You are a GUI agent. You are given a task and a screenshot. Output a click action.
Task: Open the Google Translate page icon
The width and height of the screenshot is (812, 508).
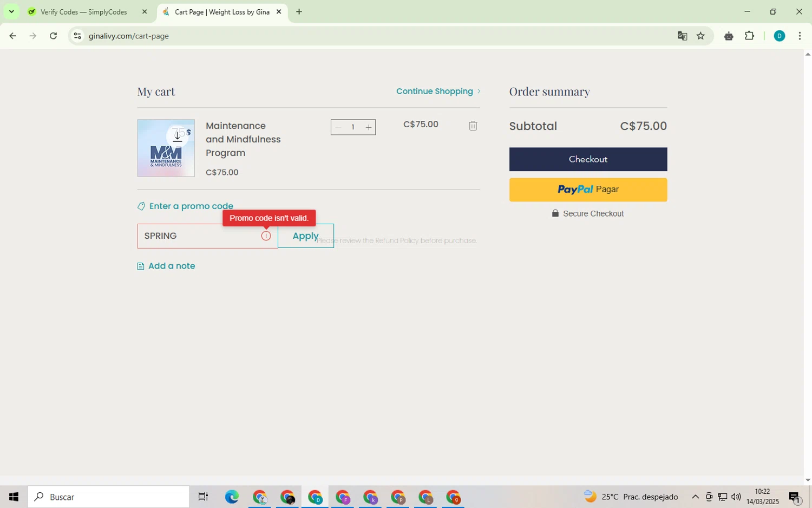(682, 36)
